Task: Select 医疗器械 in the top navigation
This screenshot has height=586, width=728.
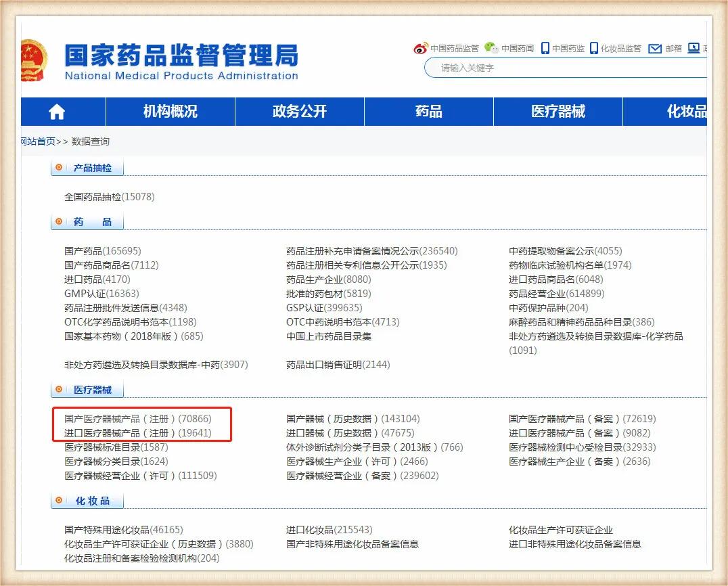Action: point(558,112)
